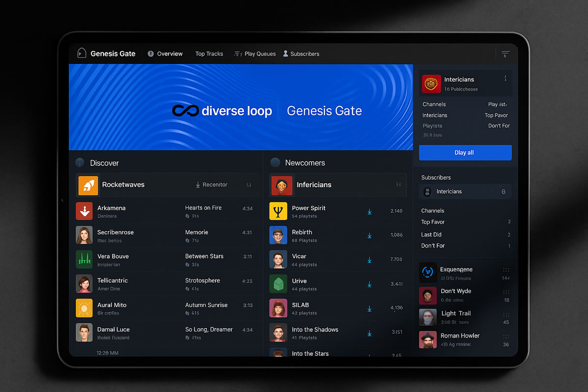Image resolution: width=588 pixels, height=392 pixels.
Task: Click the Rocketwaves orange rocket icon
Action: 88,185
